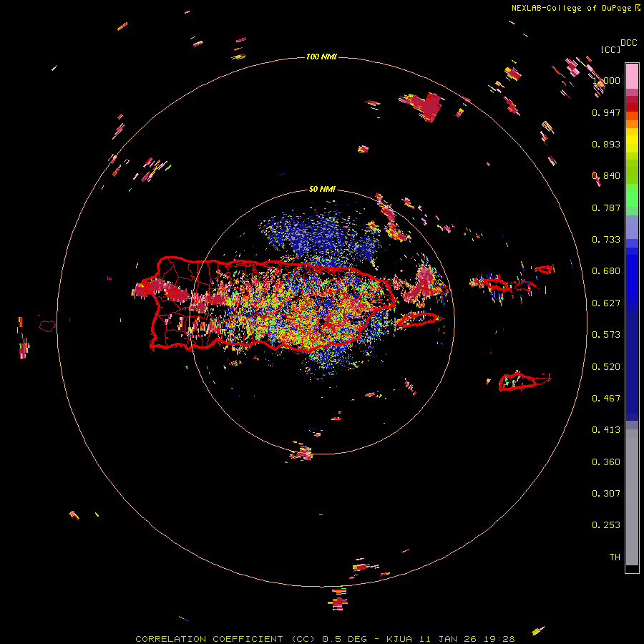The image size is (644, 644).
Task: Select the 0.733 legend value
Action: tap(606, 240)
